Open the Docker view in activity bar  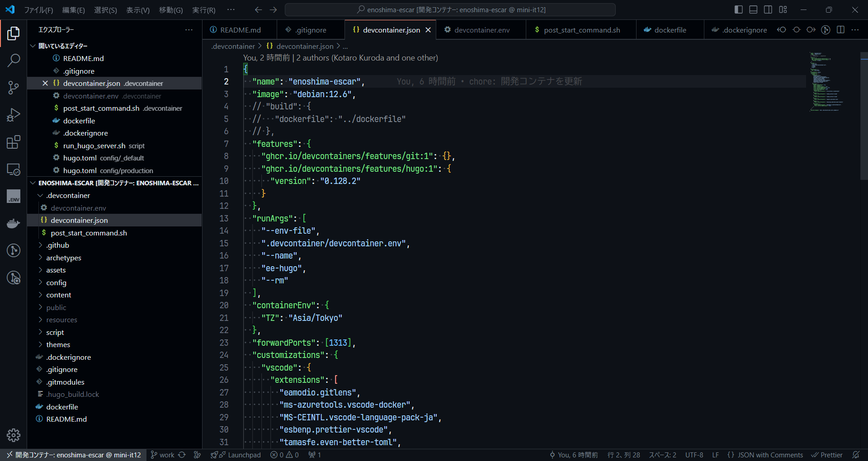pos(14,223)
